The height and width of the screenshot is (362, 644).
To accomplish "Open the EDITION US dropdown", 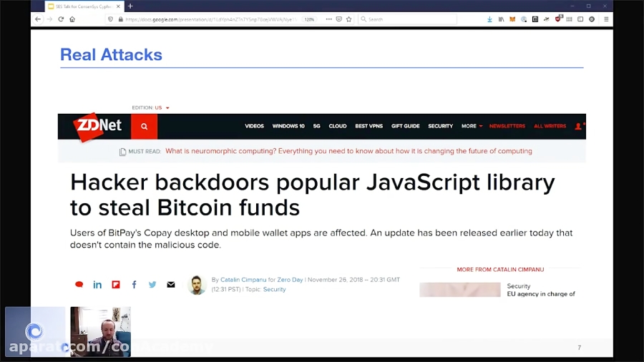I will pos(150,107).
